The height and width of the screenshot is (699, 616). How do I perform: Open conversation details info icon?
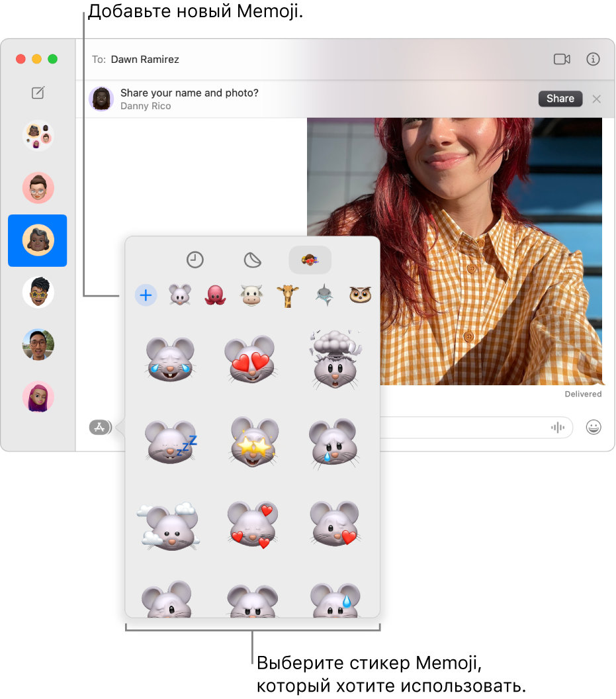[593, 59]
